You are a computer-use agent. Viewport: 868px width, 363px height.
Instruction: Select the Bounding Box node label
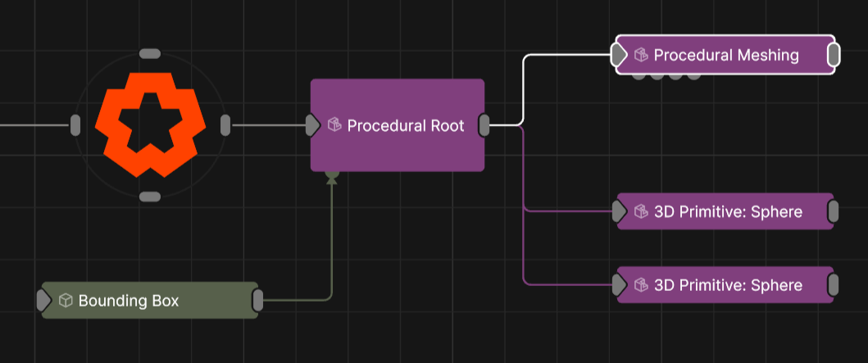click(x=128, y=301)
